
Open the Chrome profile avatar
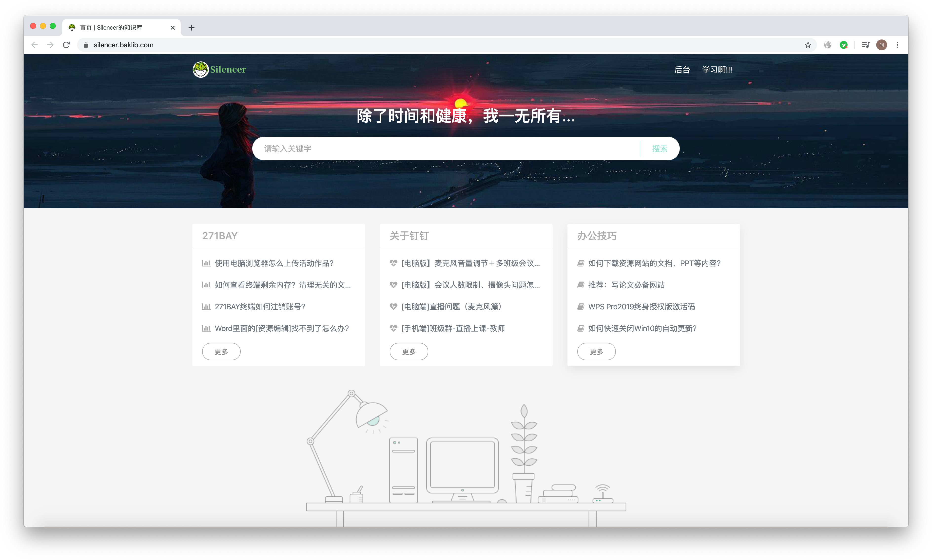[x=881, y=45]
